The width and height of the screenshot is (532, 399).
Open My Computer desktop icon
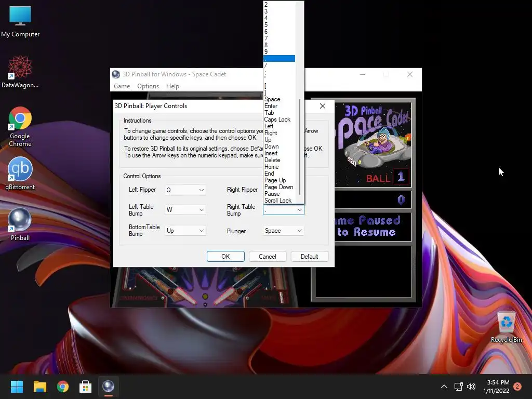click(x=20, y=21)
